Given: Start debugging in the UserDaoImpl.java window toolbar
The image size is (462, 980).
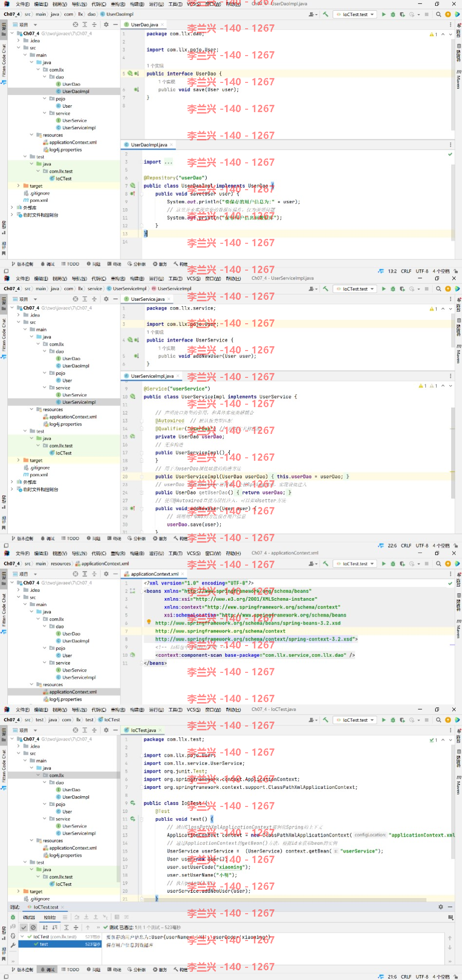Looking at the screenshot, I should pos(393,15).
